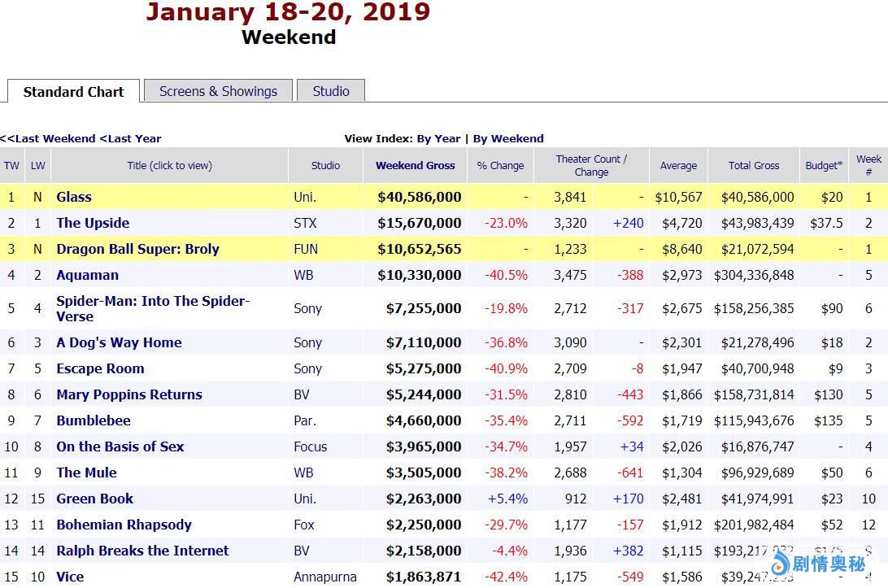
Task: Open Dragon Ball Super: Broly page
Action: coord(137,249)
